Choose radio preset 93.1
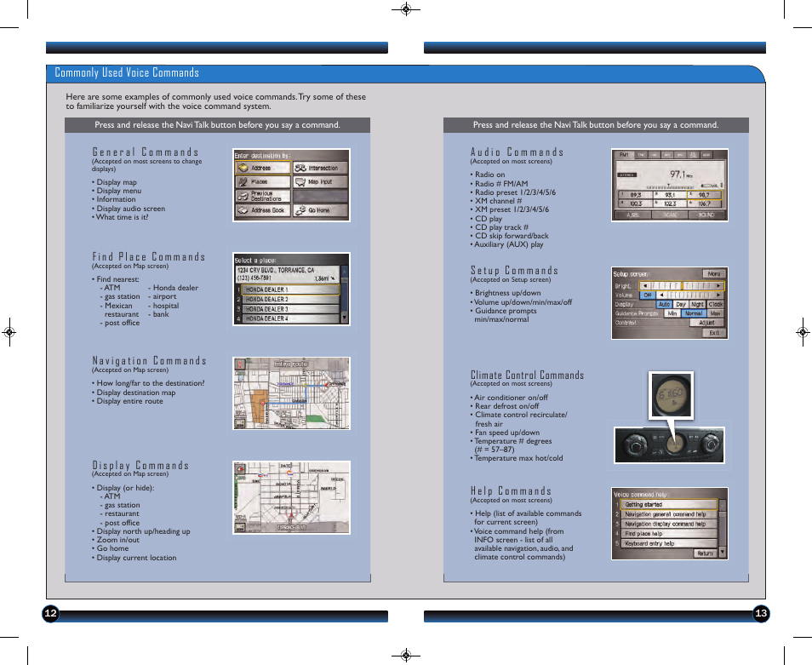 coord(670,195)
